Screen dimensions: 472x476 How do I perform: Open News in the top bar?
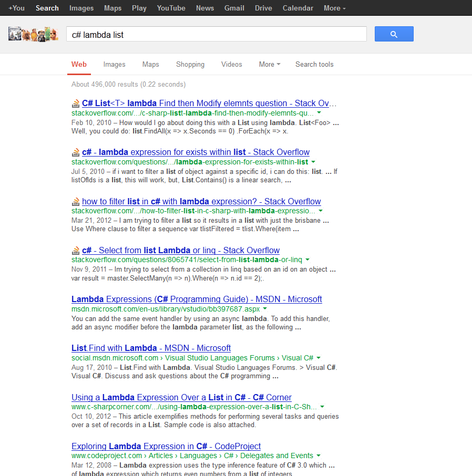coord(205,8)
